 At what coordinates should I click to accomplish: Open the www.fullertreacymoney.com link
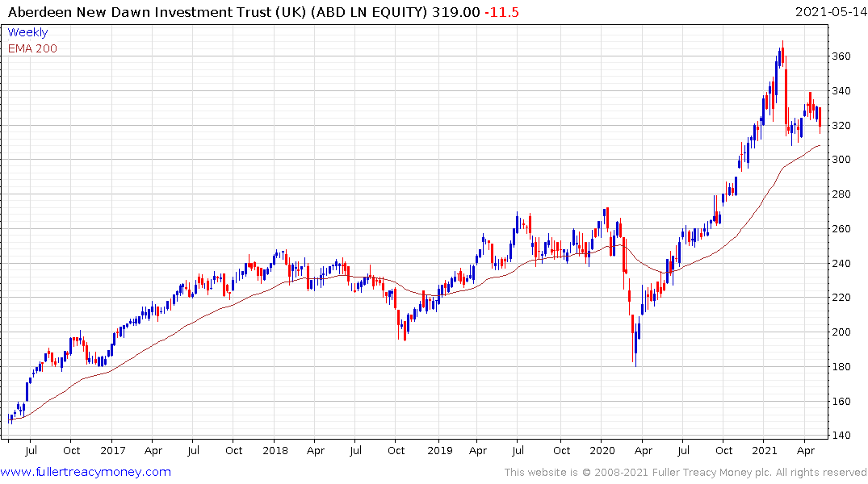tap(86, 472)
